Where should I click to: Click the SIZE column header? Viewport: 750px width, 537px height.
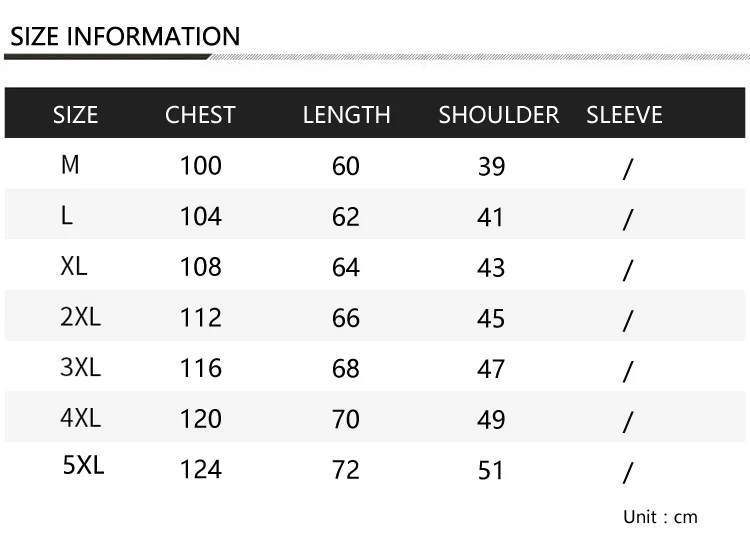coord(76,115)
